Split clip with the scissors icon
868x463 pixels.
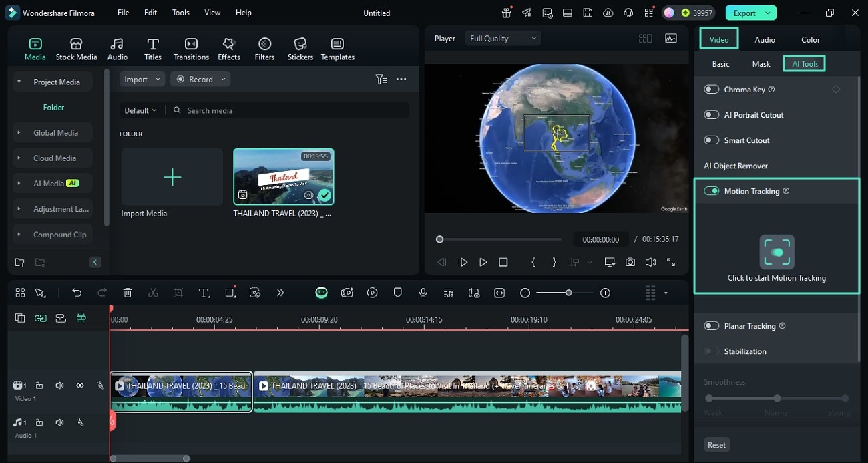pos(153,293)
